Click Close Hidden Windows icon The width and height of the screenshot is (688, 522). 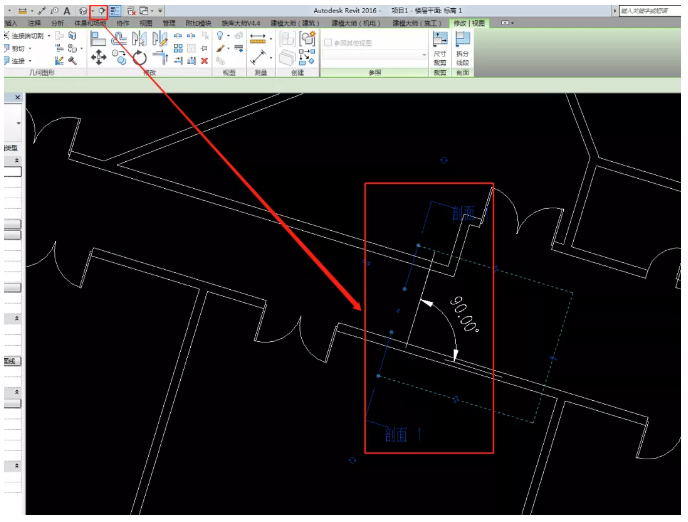tap(131, 11)
